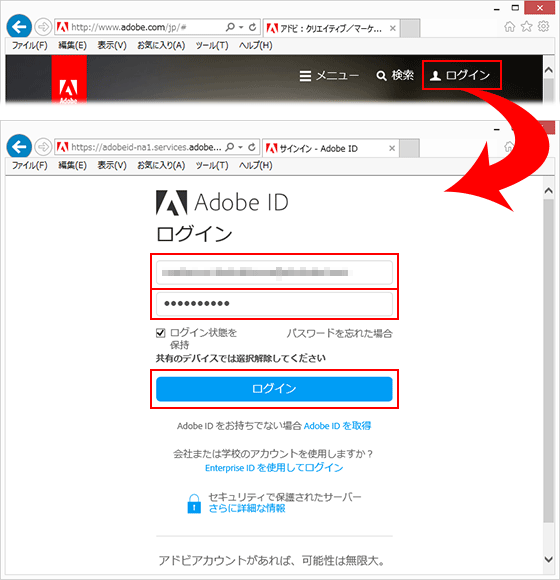Click the back arrow in top browser window

tap(19, 26)
